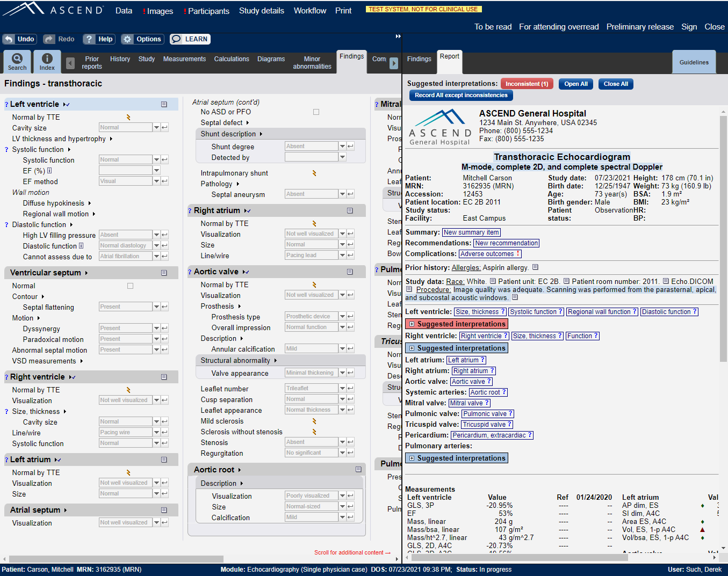Image resolution: width=728 pixels, height=576 pixels.
Task: Open the Index info tool
Action: click(x=47, y=62)
